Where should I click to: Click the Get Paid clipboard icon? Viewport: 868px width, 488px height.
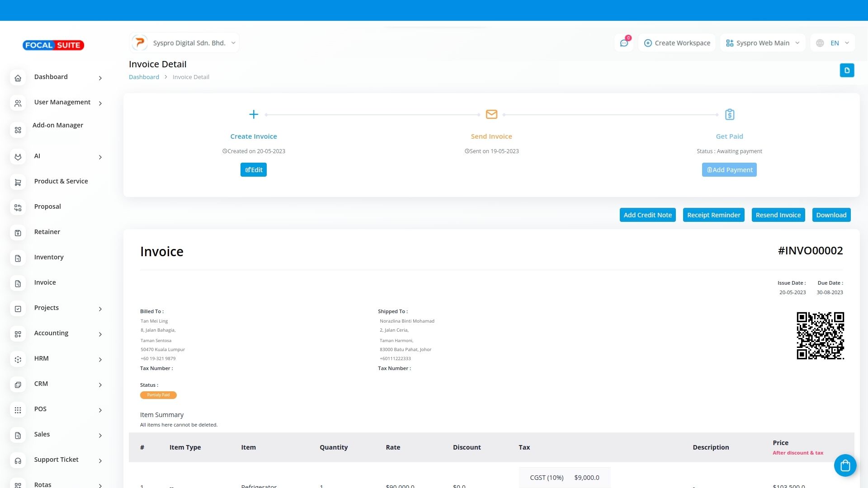729,114
